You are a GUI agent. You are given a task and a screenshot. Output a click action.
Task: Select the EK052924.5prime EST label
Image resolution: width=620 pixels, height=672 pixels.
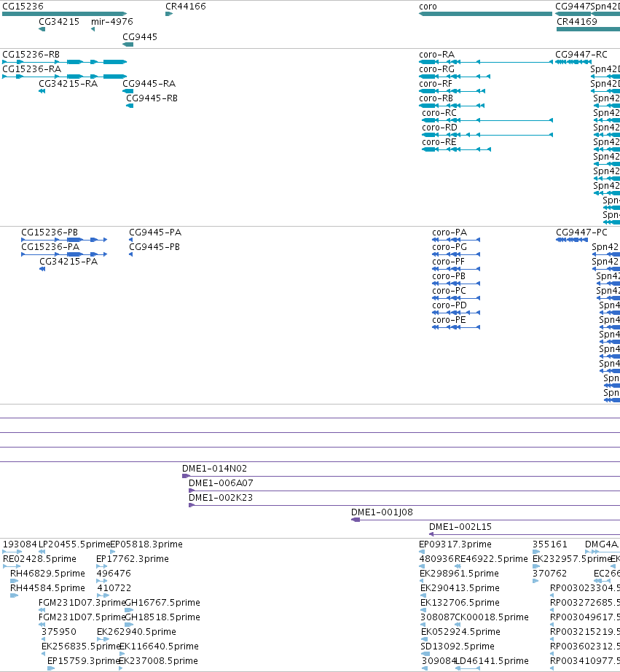(460, 632)
